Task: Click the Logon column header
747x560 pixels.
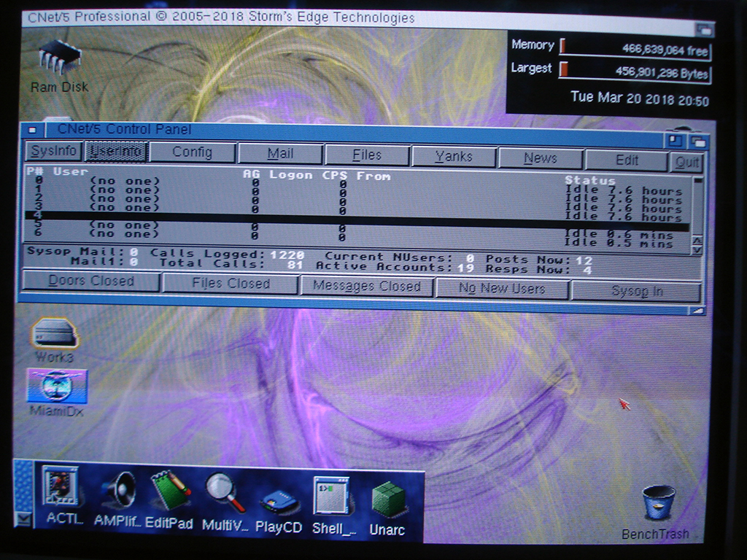Action: (x=290, y=175)
